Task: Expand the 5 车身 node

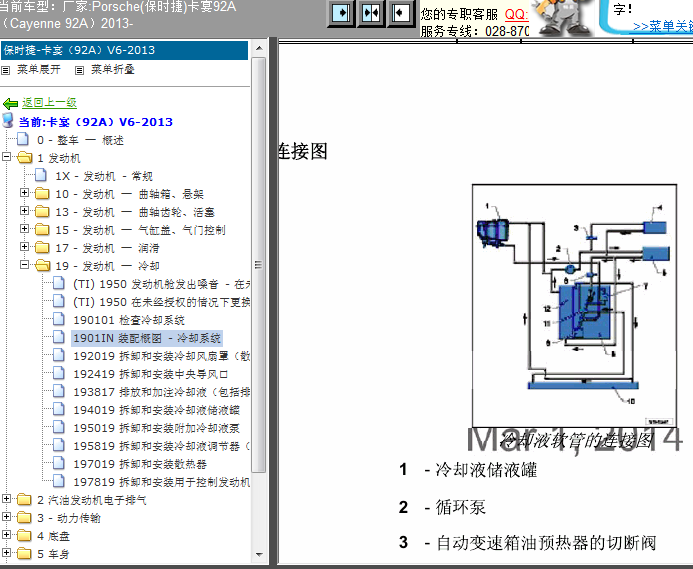Action: [x=6, y=553]
